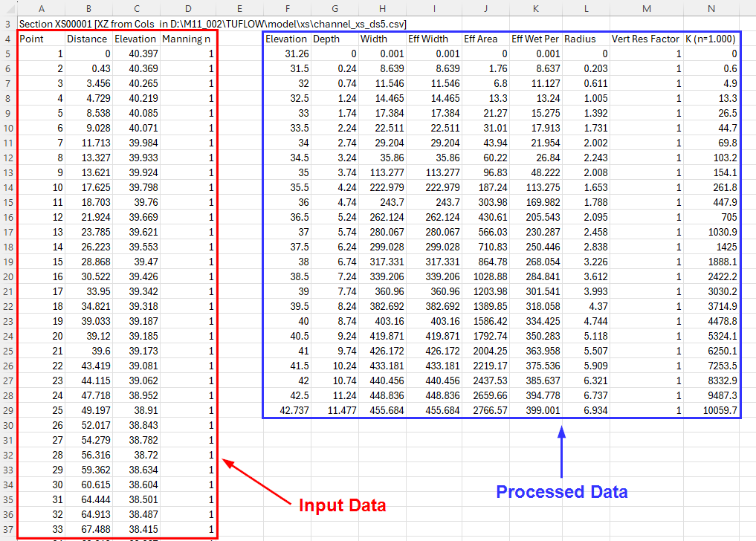Click the red 'Input Data' annotation label
Image resolution: width=756 pixels, height=541 pixels.
coord(342,506)
